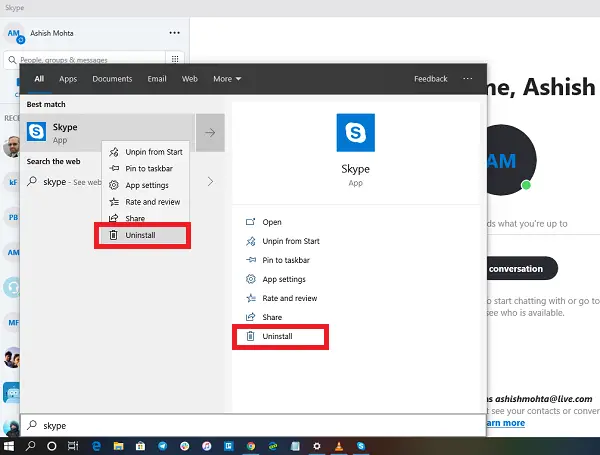Click the Windows Start button
Image resolution: width=600 pixels, height=455 pixels.
(8, 446)
